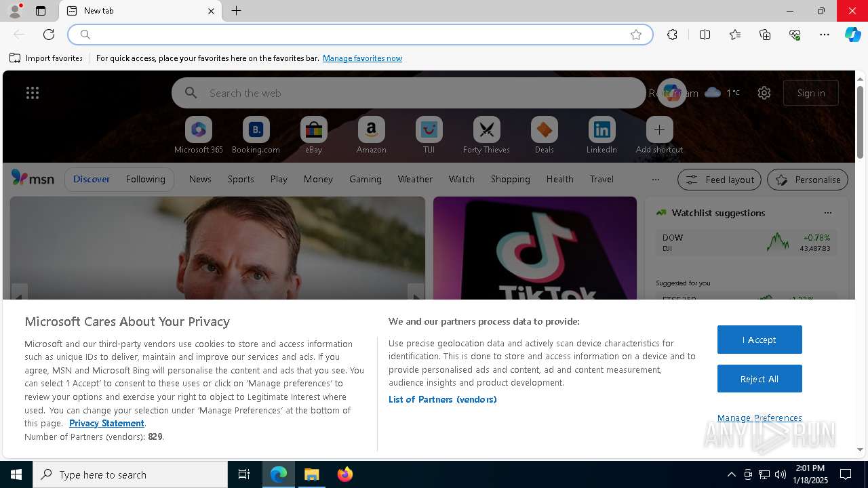Open eBay shortcut
The image size is (868, 488).
pos(314,135)
